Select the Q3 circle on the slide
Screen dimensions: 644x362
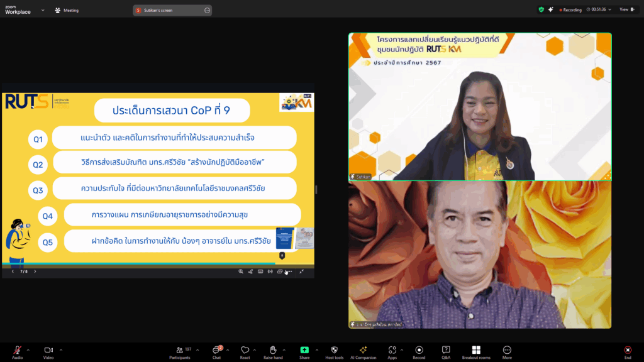tap(38, 190)
